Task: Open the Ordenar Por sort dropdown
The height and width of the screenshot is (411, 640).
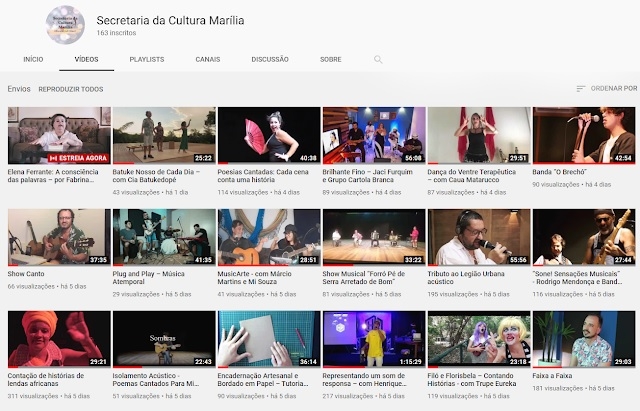Action: (x=607, y=88)
